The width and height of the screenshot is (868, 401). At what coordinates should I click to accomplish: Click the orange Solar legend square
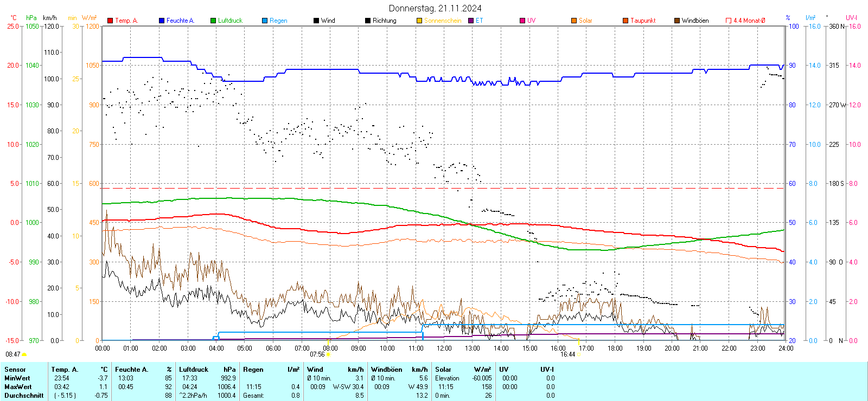pyautogui.click(x=574, y=21)
